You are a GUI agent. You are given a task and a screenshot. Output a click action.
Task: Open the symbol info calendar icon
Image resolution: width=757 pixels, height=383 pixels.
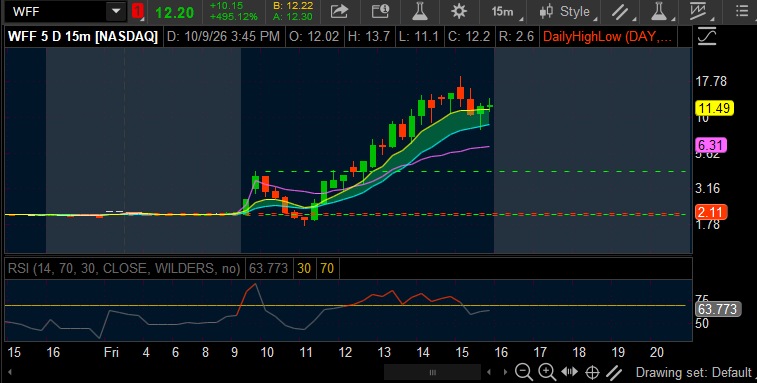tap(380, 12)
